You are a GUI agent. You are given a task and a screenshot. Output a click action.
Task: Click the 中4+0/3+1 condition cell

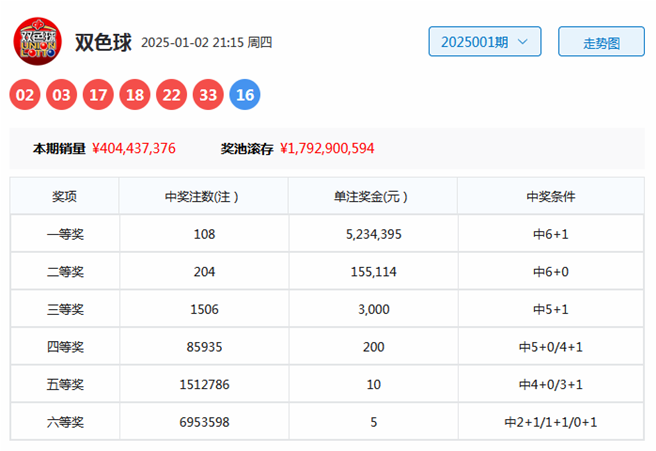click(x=551, y=384)
